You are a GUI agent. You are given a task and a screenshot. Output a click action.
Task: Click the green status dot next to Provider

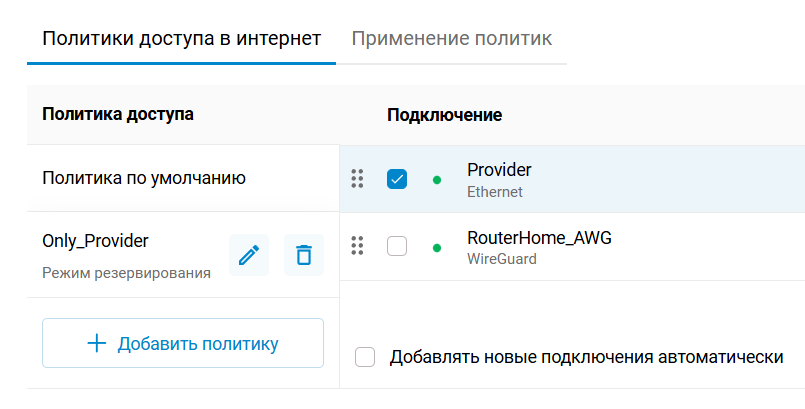tap(437, 180)
